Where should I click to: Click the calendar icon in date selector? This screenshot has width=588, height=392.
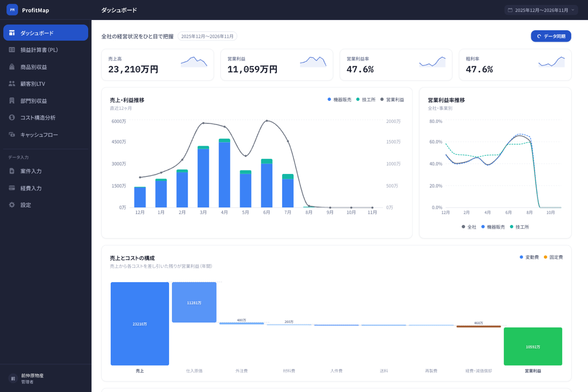[x=510, y=10]
